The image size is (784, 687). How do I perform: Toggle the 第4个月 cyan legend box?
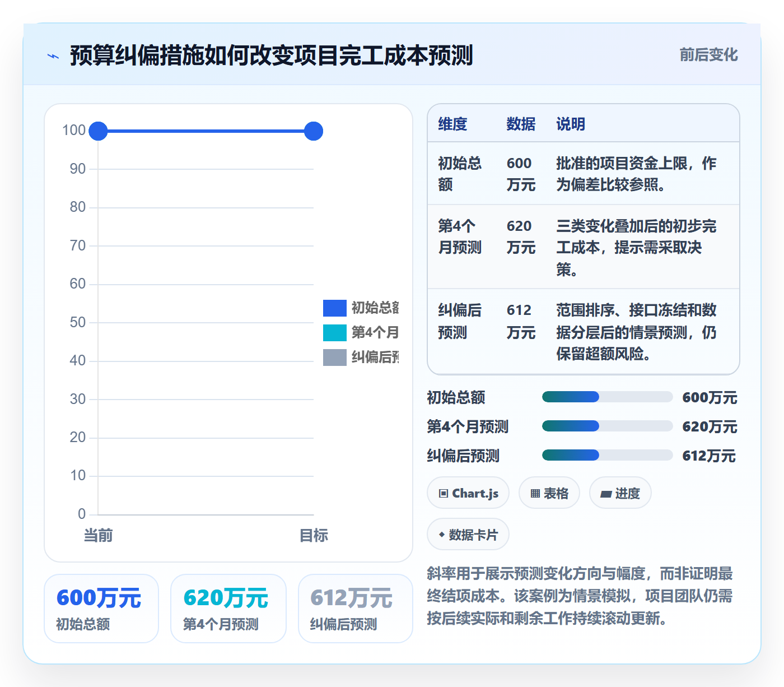(335, 333)
